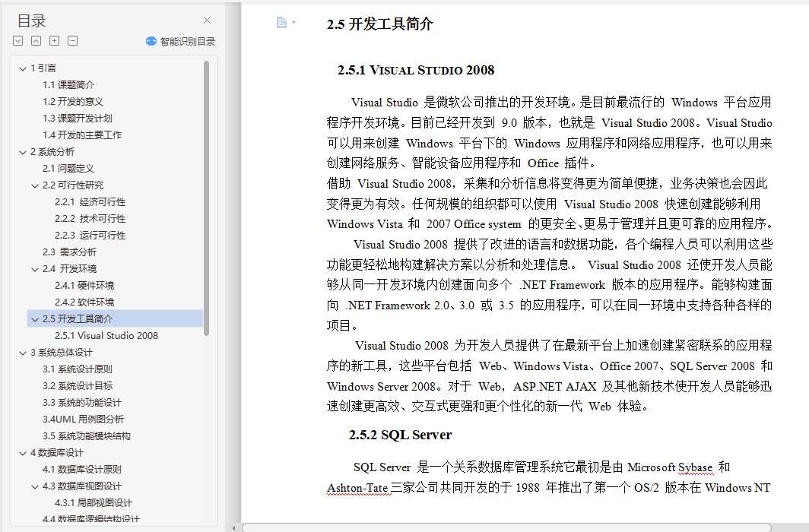Screen dimensions: 809x532
Task: Jump to 1.1 课题简介
Action: pos(68,84)
